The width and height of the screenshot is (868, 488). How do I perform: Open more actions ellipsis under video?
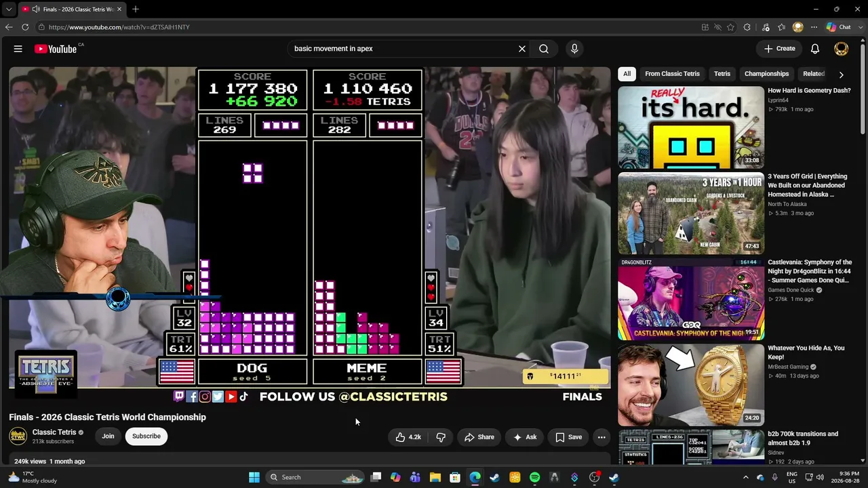pyautogui.click(x=601, y=437)
